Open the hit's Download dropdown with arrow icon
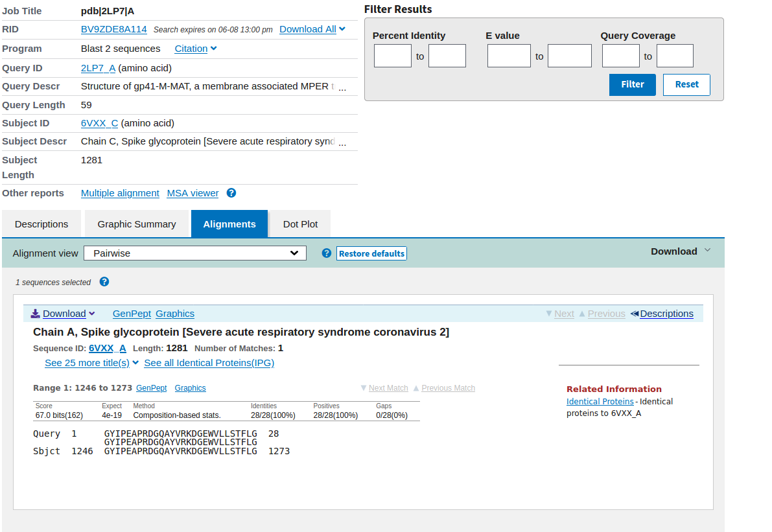The width and height of the screenshot is (772, 532). [63, 314]
